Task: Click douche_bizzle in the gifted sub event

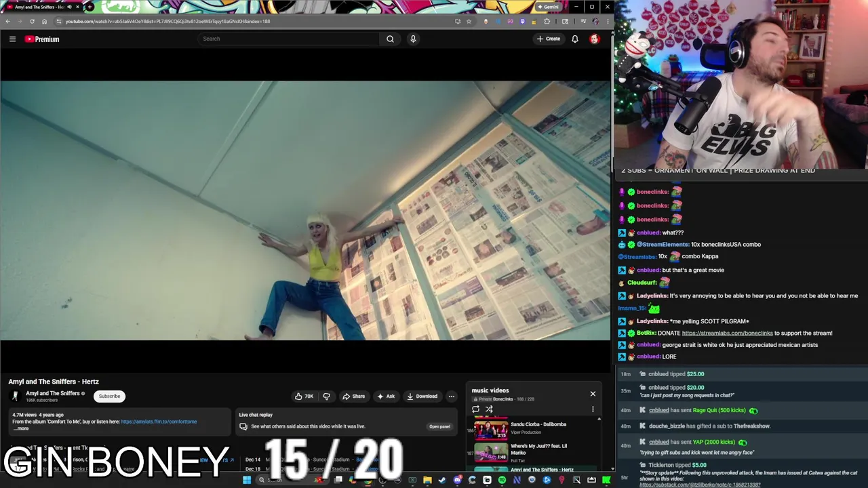Action: point(667,426)
